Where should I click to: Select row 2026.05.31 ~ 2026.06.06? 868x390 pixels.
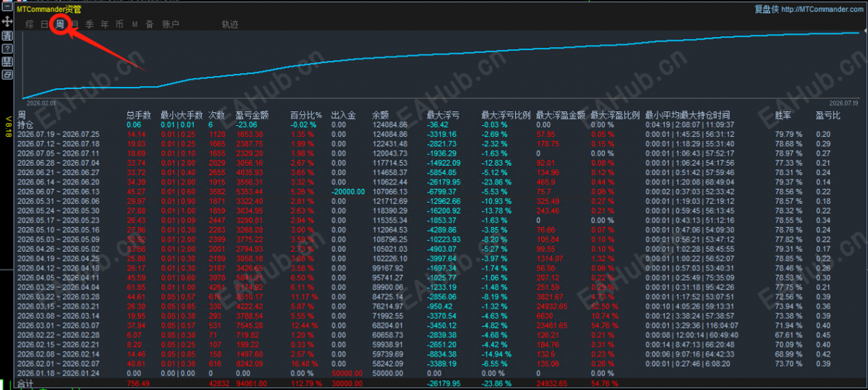tap(59, 201)
